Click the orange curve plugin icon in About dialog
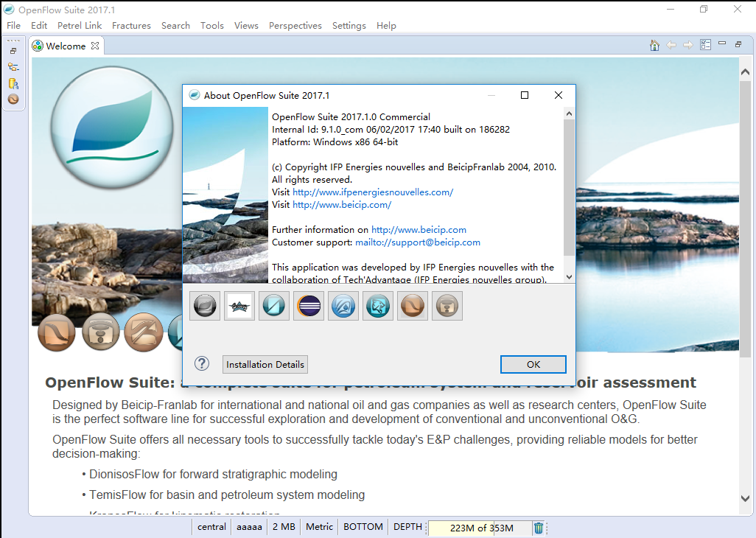Screen dimensions: 756x538 [413, 306]
